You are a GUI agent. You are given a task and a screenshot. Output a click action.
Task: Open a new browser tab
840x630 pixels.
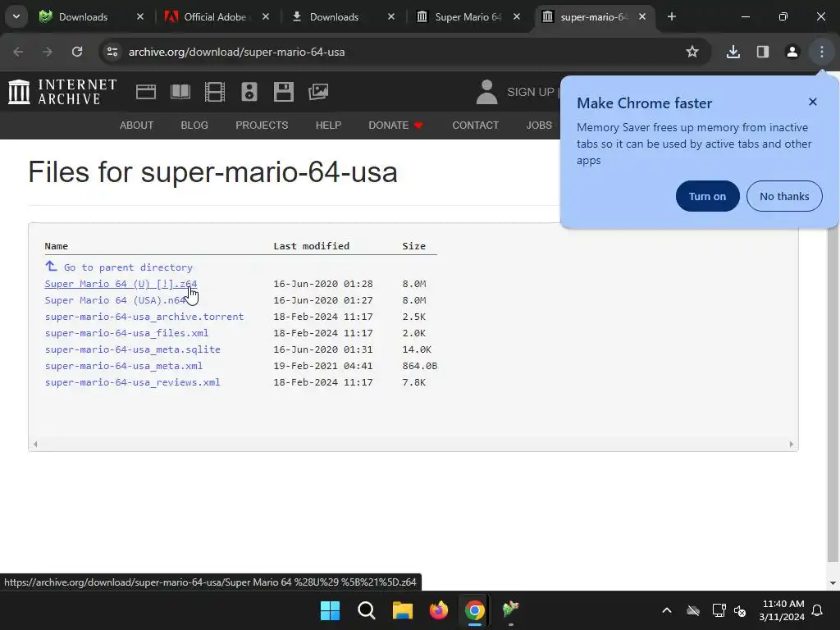[672, 16]
